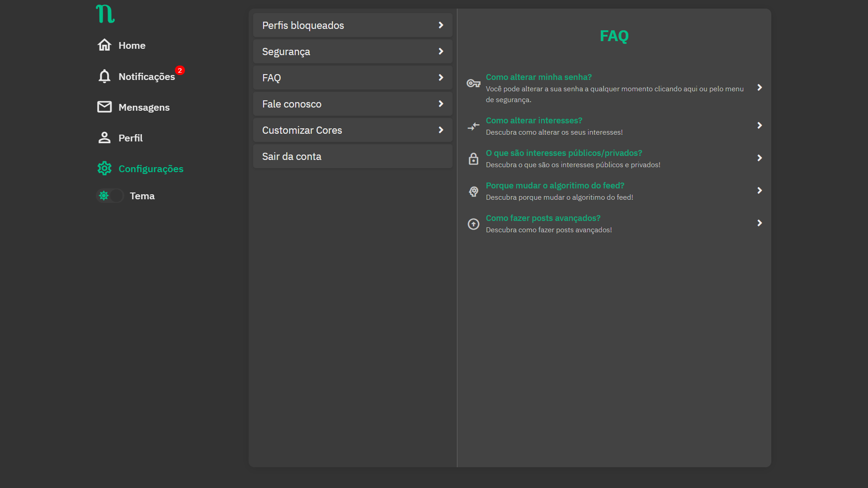Click the Perfil person icon

[104, 138]
